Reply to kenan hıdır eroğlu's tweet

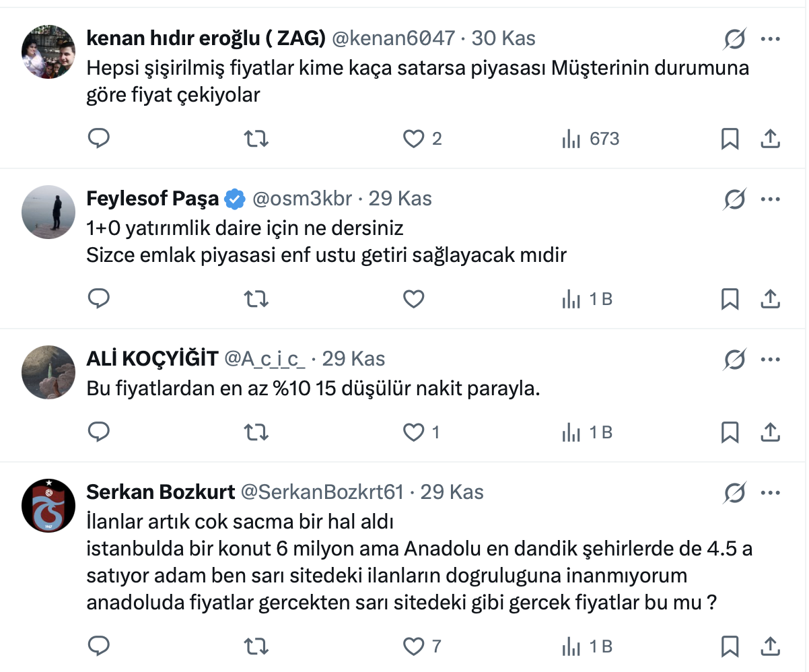(x=99, y=139)
